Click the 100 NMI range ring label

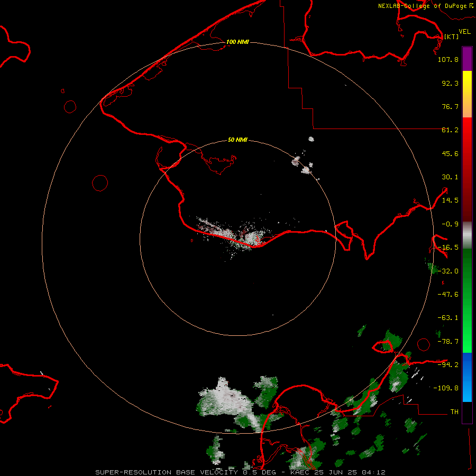tap(237, 42)
